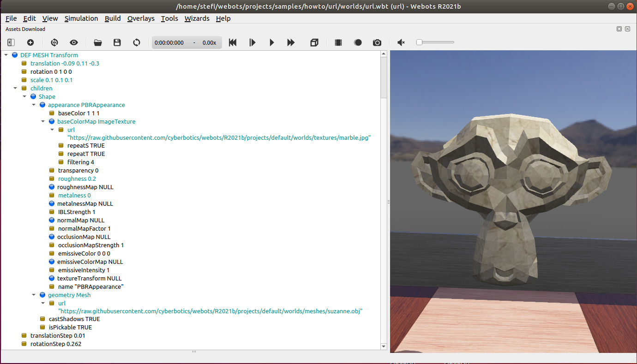The height and width of the screenshot is (364, 637).
Task: Select the rotation 0 1 0 0 field
Action: (x=51, y=72)
